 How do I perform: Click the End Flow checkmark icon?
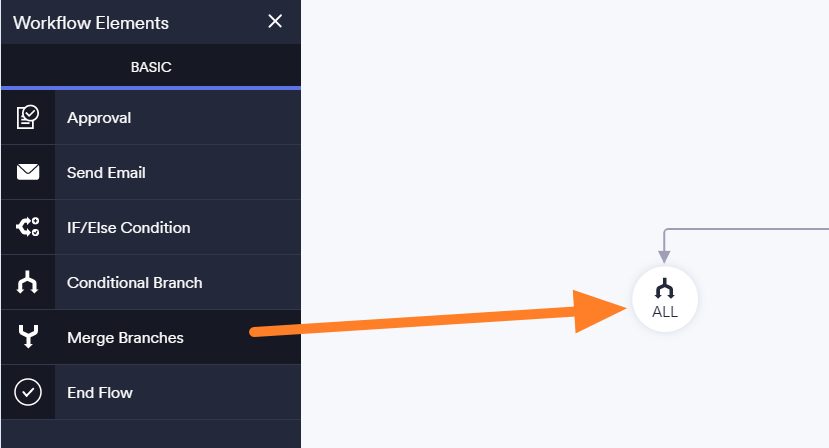coord(27,393)
